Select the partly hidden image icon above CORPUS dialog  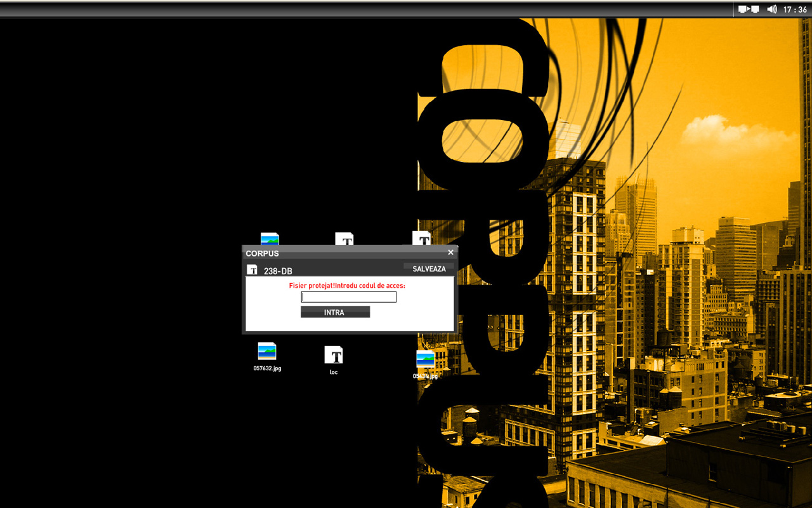[x=270, y=239]
